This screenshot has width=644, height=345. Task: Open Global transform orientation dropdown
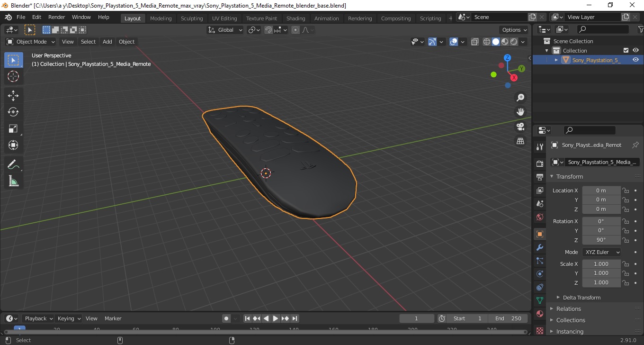pos(225,30)
